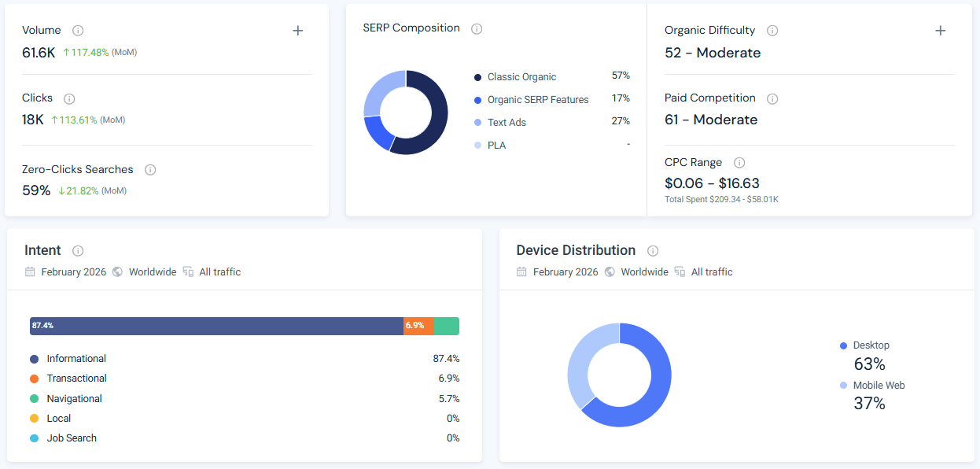This screenshot has width=980, height=469.
Task: Click the info icon next to Clicks
Action: click(x=69, y=98)
